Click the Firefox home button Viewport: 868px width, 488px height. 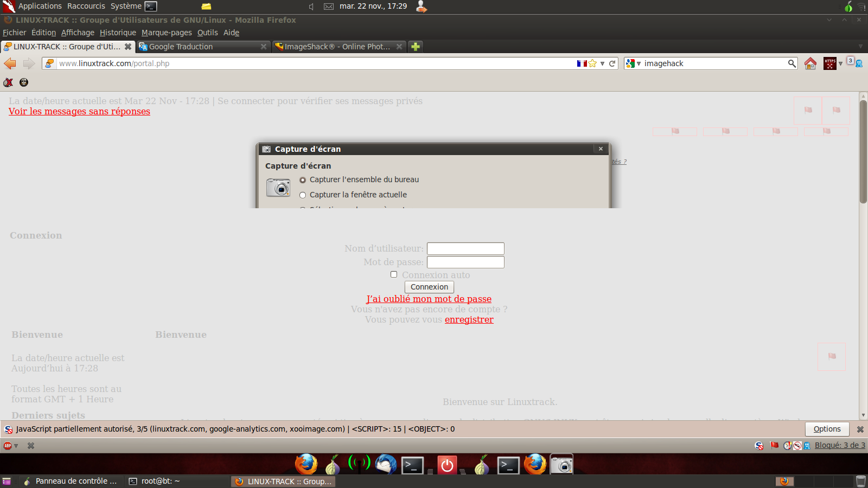810,63
